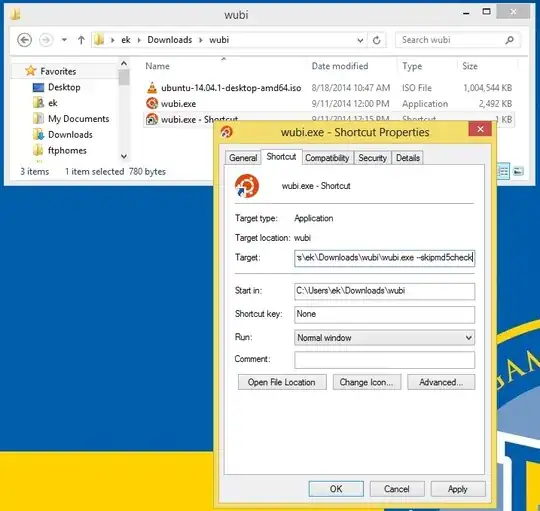This screenshot has width=540, height=511.
Task: Go back in the wubi Explorer window
Action: click(x=24, y=40)
